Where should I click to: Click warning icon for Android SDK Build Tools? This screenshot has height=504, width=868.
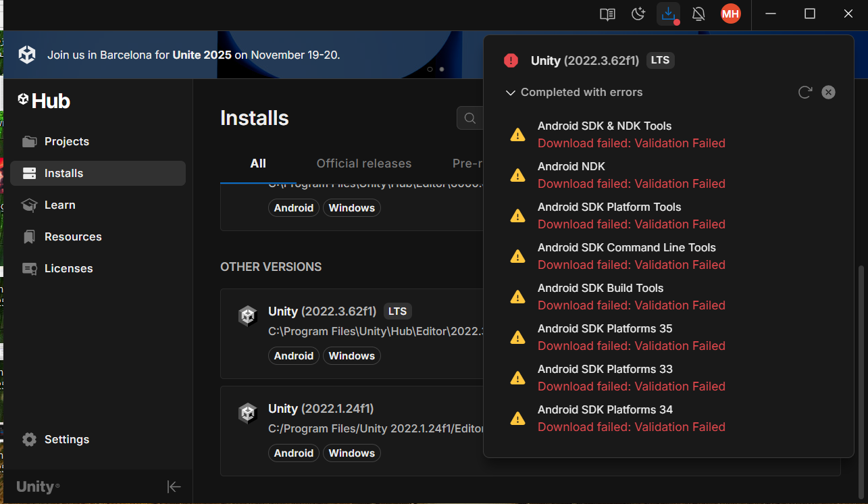[517, 297]
